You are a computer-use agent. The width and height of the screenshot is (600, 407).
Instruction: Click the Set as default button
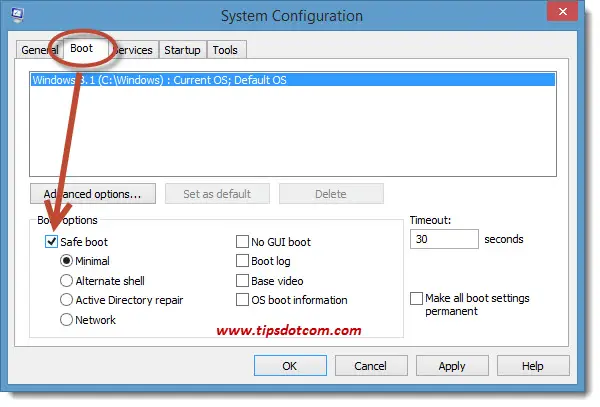coord(217,194)
